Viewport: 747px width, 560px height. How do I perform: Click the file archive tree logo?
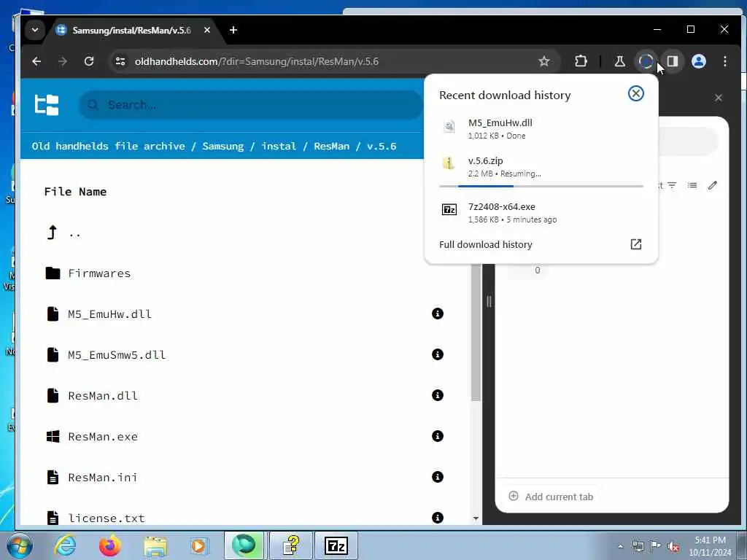47,105
